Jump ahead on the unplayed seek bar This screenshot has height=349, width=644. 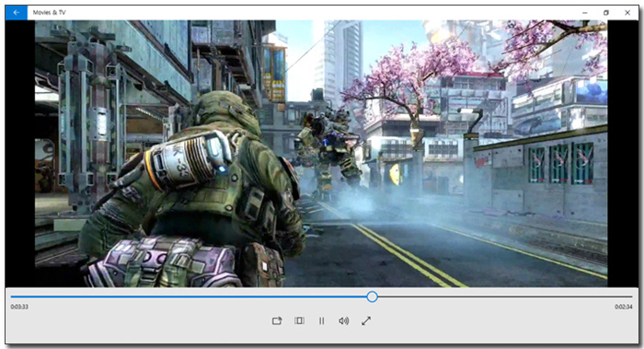click(x=505, y=297)
